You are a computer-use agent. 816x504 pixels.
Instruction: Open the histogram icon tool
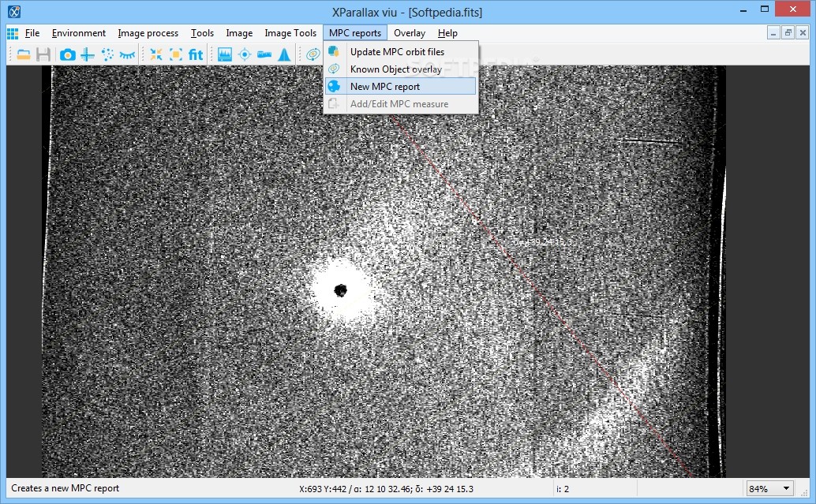(225, 54)
